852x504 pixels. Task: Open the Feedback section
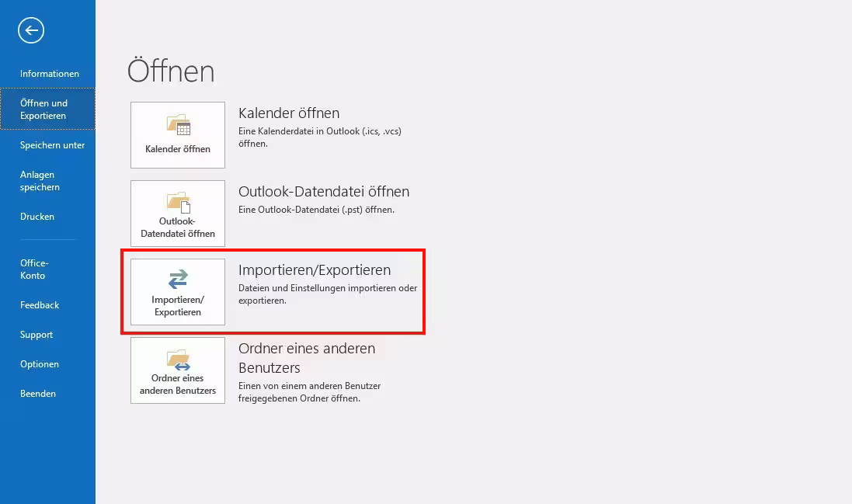click(40, 305)
